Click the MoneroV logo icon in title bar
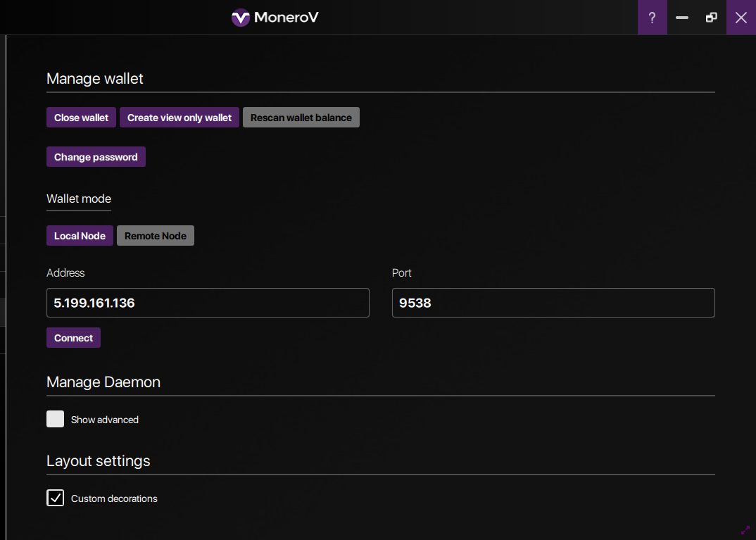Screen dimensions: 756x540 click(x=241, y=18)
